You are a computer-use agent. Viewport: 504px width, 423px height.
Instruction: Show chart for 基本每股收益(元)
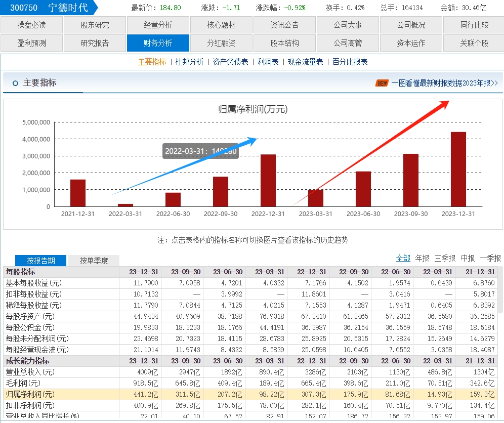click(34, 283)
